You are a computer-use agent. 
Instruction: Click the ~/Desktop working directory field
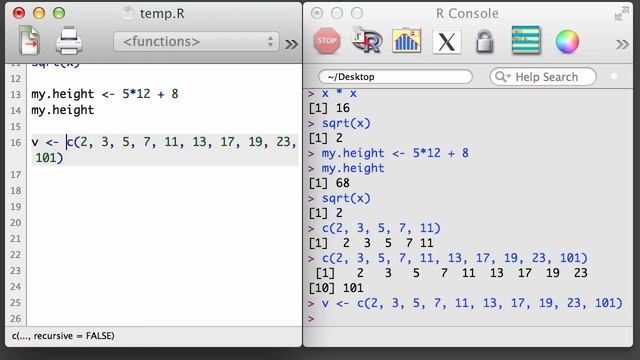pyautogui.click(x=395, y=77)
